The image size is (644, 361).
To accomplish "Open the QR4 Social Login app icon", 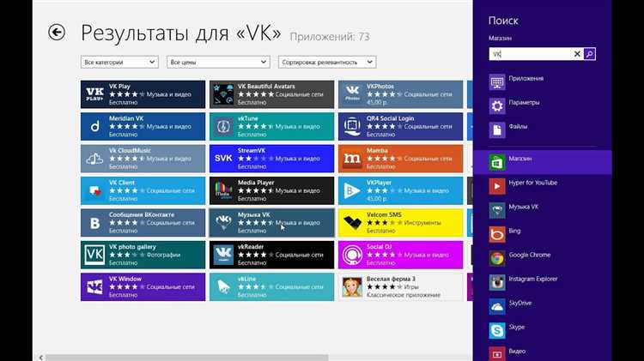I will [x=352, y=126].
